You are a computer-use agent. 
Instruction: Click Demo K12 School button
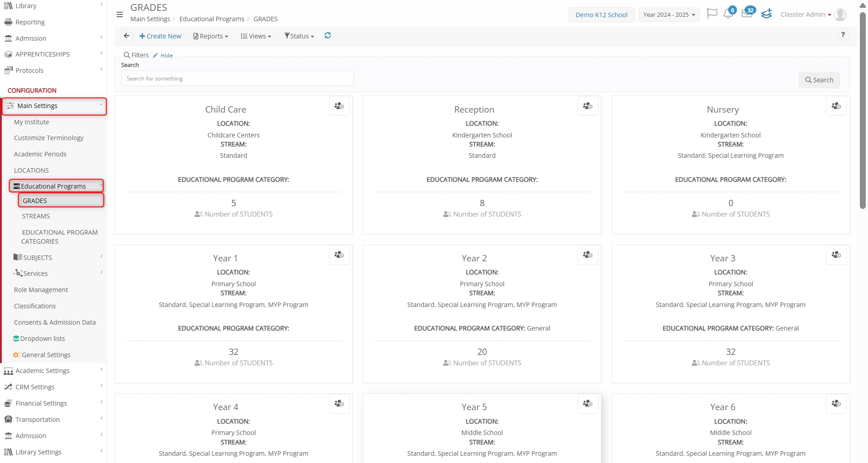(x=601, y=14)
